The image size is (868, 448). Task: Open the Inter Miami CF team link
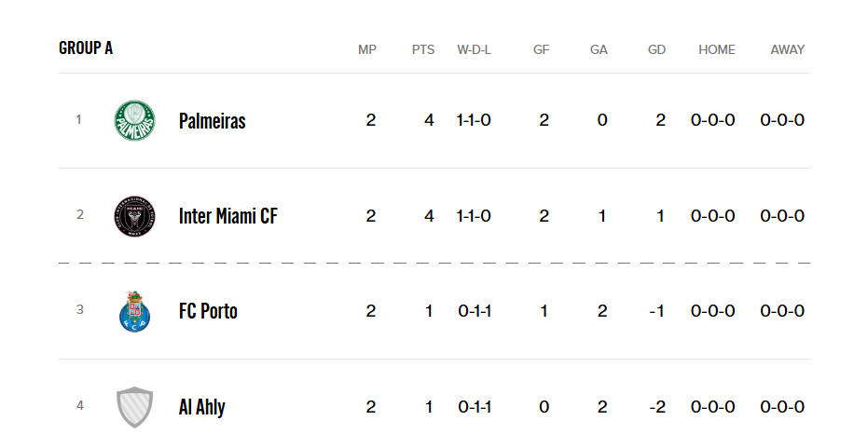pyautogui.click(x=228, y=216)
